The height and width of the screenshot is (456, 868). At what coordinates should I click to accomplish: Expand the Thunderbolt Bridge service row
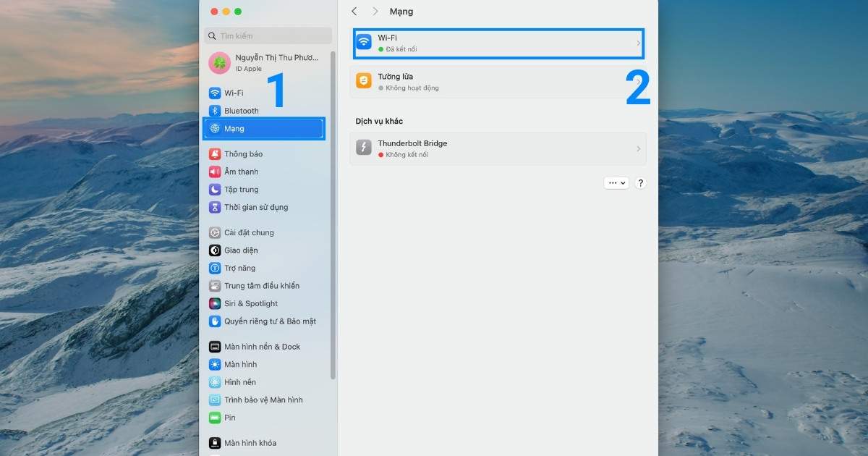click(498, 149)
